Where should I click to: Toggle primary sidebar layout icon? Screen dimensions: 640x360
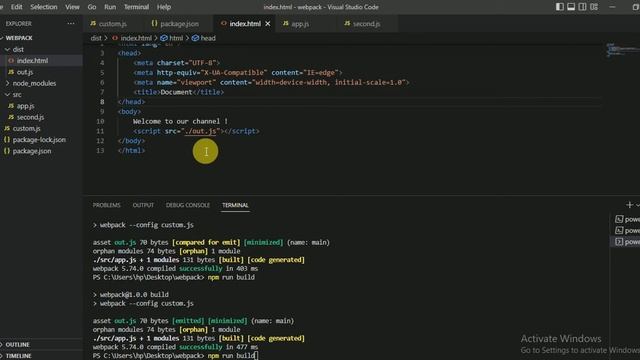pyautogui.click(x=560, y=7)
